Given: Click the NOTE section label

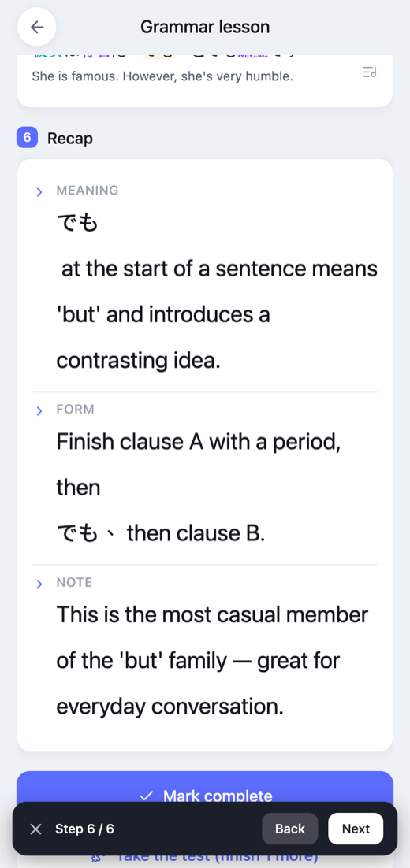Looking at the screenshot, I should [74, 582].
